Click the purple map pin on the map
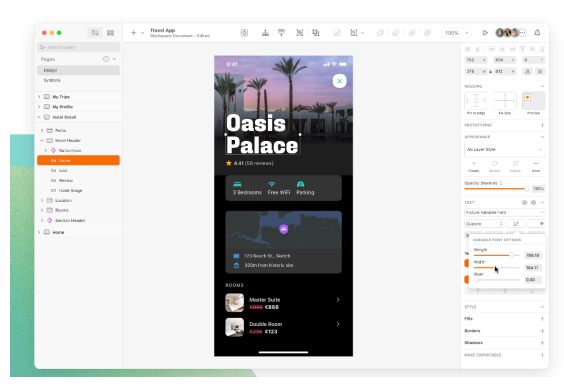The image size is (564, 391). coord(283,229)
